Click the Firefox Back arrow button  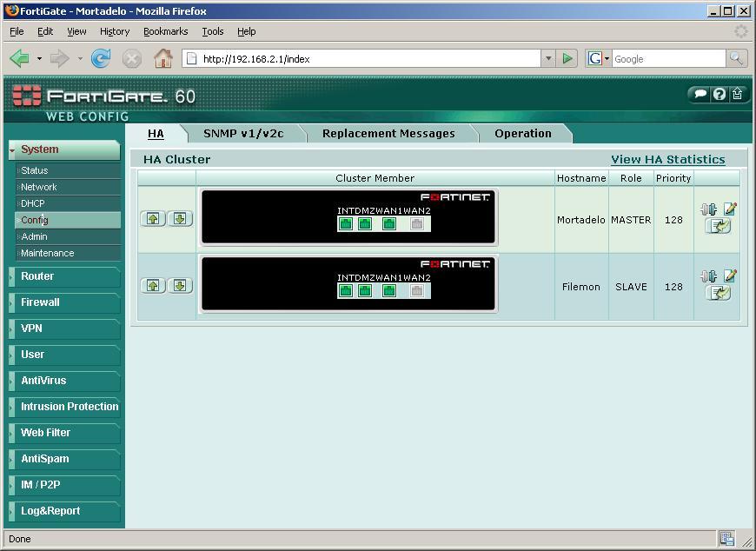(x=20, y=59)
